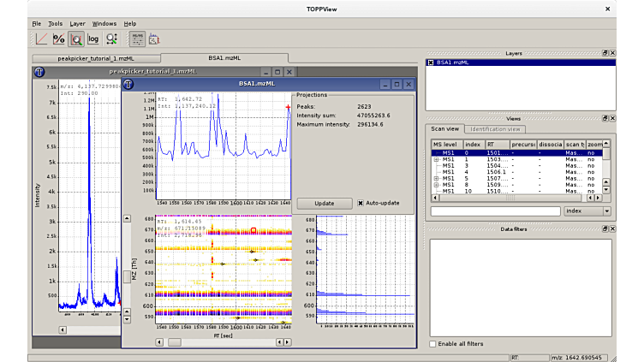Click the horizontal RT scrollbar handle
This screenshot has width=644, height=362.
pos(175,341)
